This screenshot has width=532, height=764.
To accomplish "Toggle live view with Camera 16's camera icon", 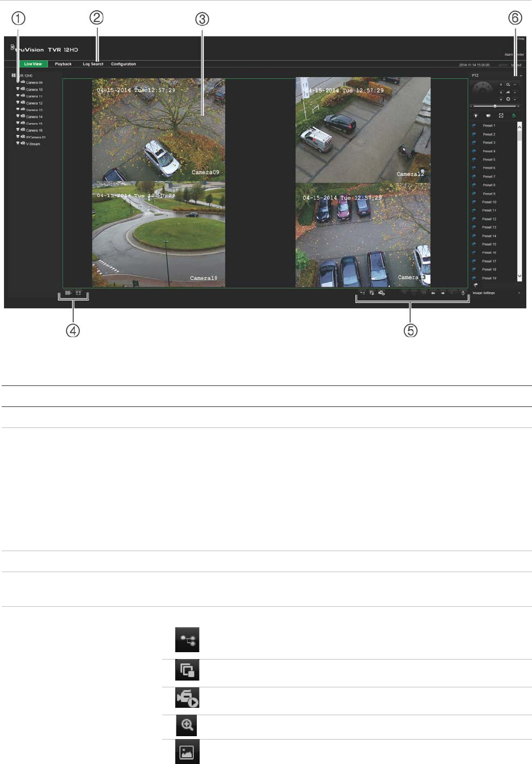I will 23,130.
